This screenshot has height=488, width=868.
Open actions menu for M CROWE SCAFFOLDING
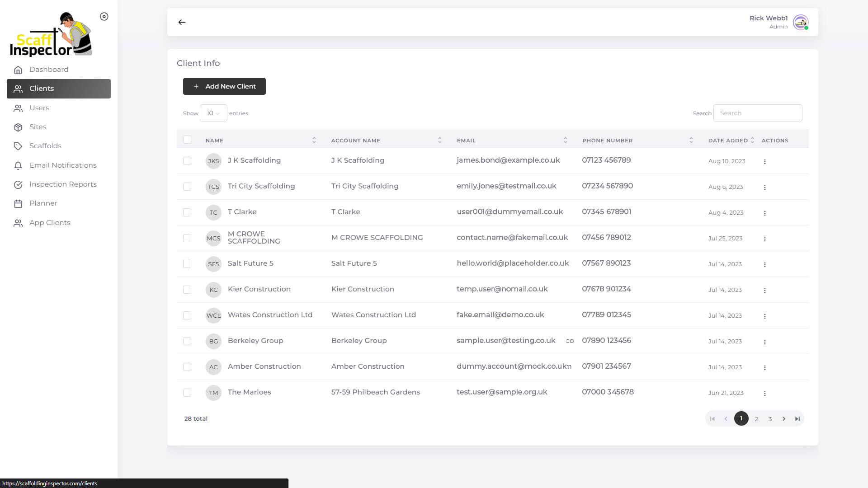764,239
